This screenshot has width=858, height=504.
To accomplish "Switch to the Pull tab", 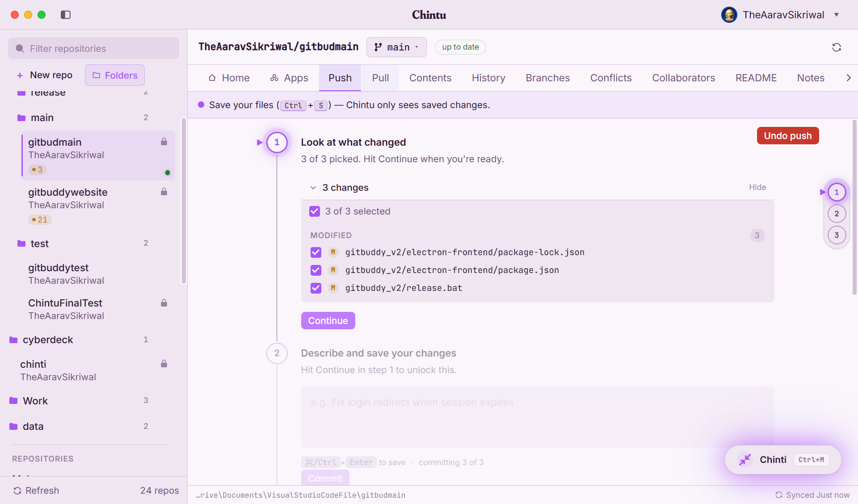I will click(380, 78).
